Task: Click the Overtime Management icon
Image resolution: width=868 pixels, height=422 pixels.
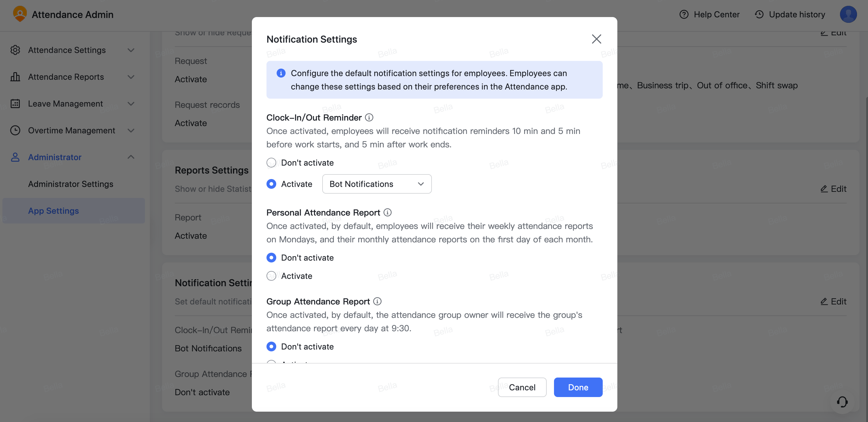Action: (15, 131)
